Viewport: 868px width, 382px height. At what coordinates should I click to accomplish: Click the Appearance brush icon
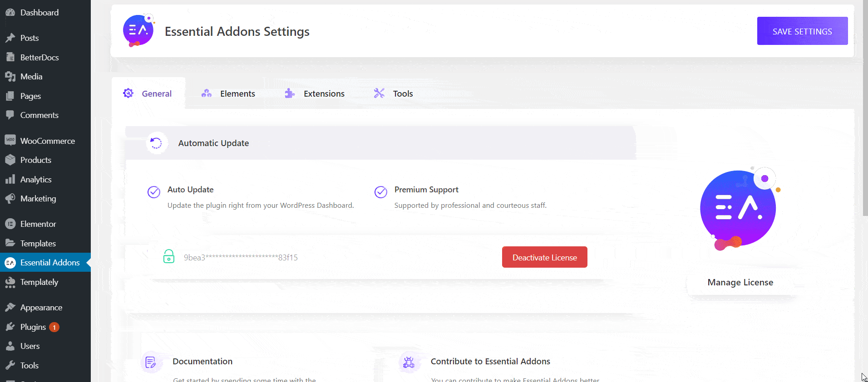point(10,308)
